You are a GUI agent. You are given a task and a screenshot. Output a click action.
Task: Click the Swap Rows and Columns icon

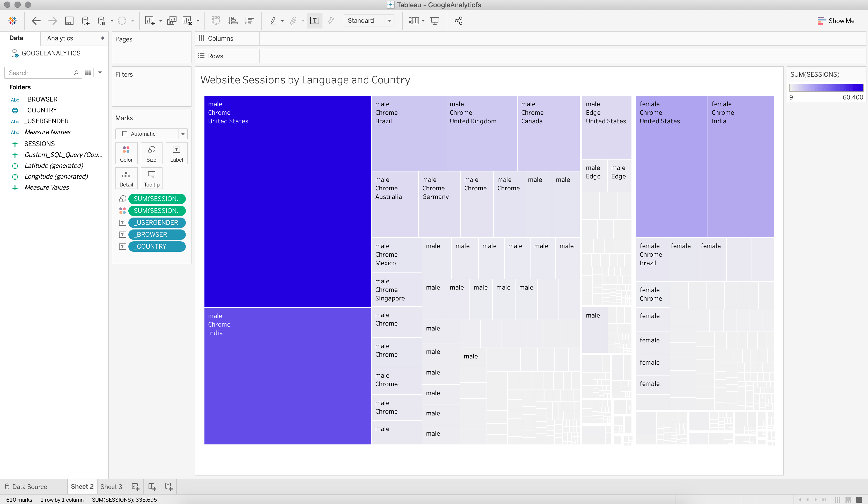pyautogui.click(x=216, y=21)
